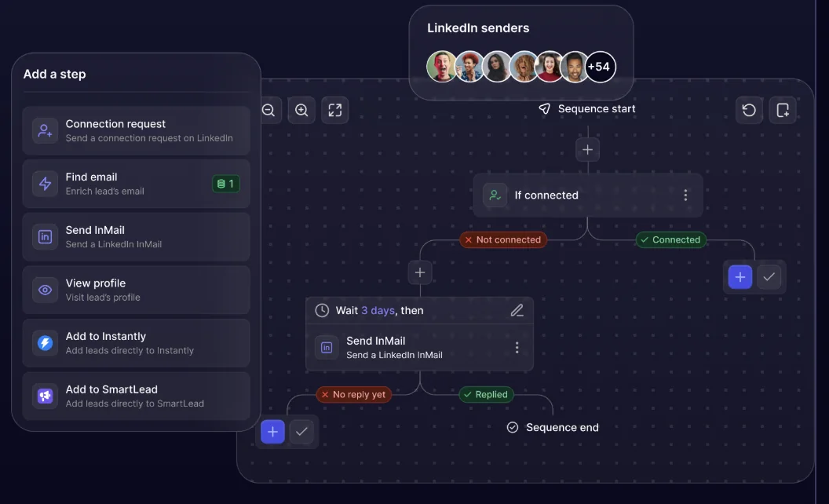Click the zoom in magnifier icon

pos(301,110)
